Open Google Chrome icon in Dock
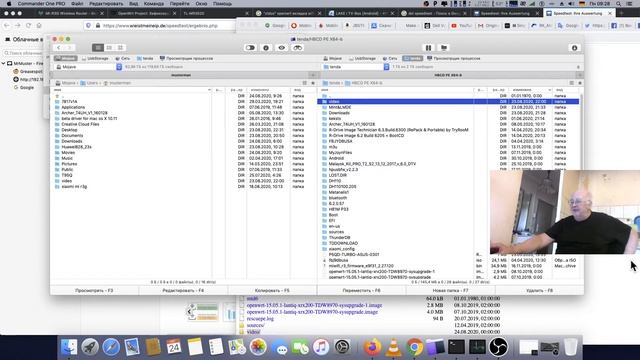The height and width of the screenshot is (360, 640). coord(414,347)
